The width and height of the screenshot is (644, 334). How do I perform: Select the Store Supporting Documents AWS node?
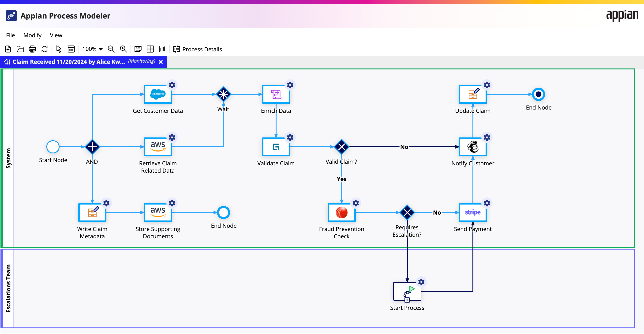coord(158,213)
